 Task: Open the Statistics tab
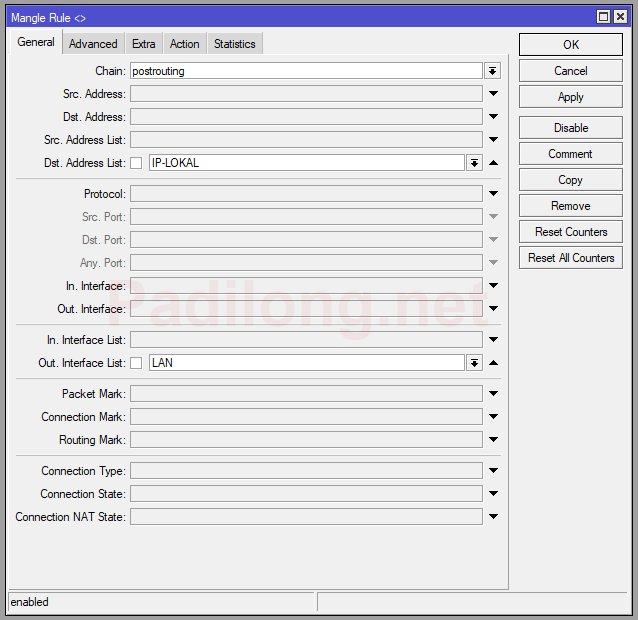pyautogui.click(x=234, y=44)
